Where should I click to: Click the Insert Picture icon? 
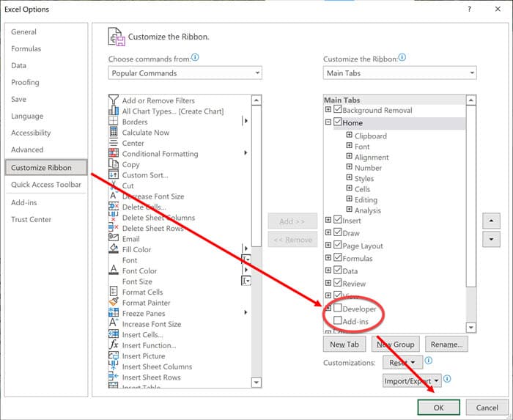(x=114, y=355)
